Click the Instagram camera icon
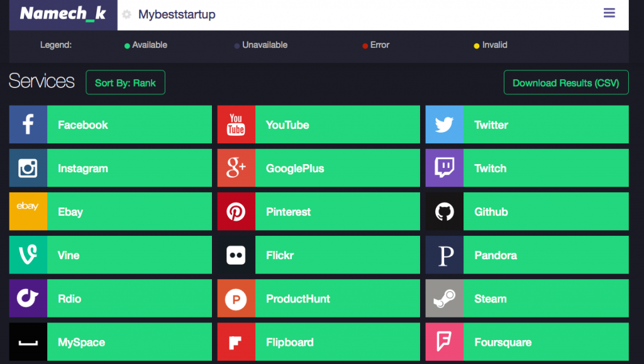Screen dimensions: 644x364 pos(28,168)
